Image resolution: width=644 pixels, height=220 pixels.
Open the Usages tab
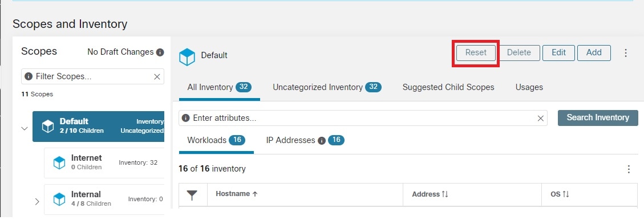(529, 87)
